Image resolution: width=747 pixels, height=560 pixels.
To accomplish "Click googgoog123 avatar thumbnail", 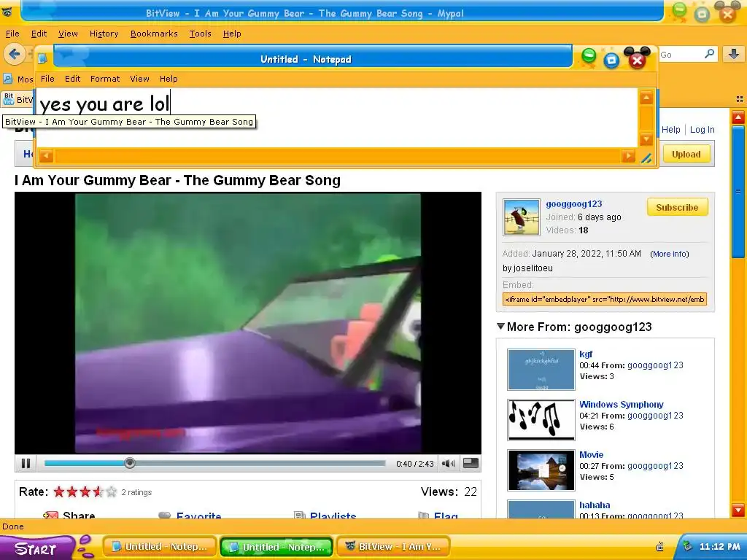I will click(522, 217).
